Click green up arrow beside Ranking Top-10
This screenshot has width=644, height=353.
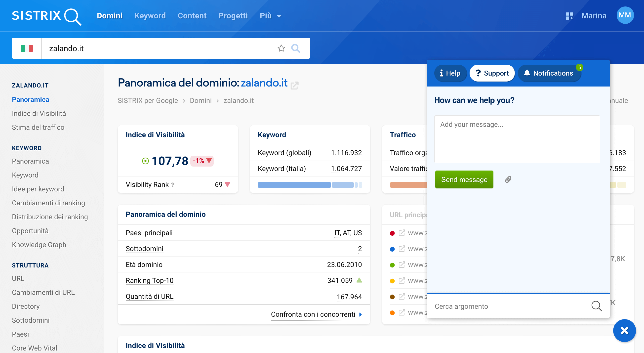tap(359, 280)
